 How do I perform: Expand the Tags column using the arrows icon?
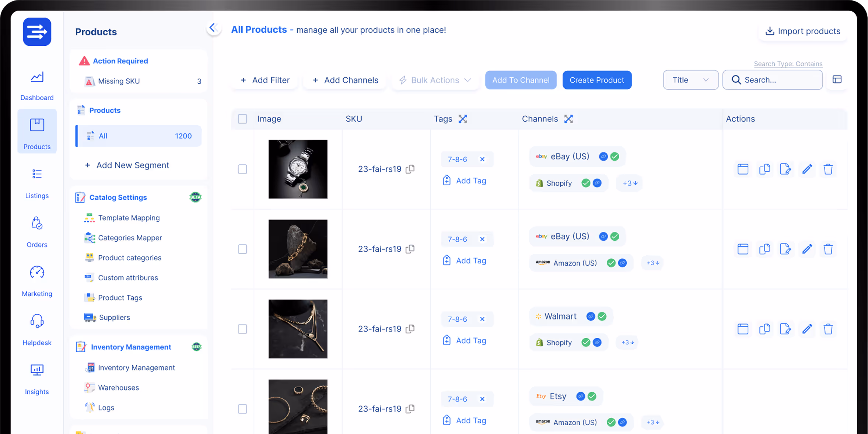463,119
